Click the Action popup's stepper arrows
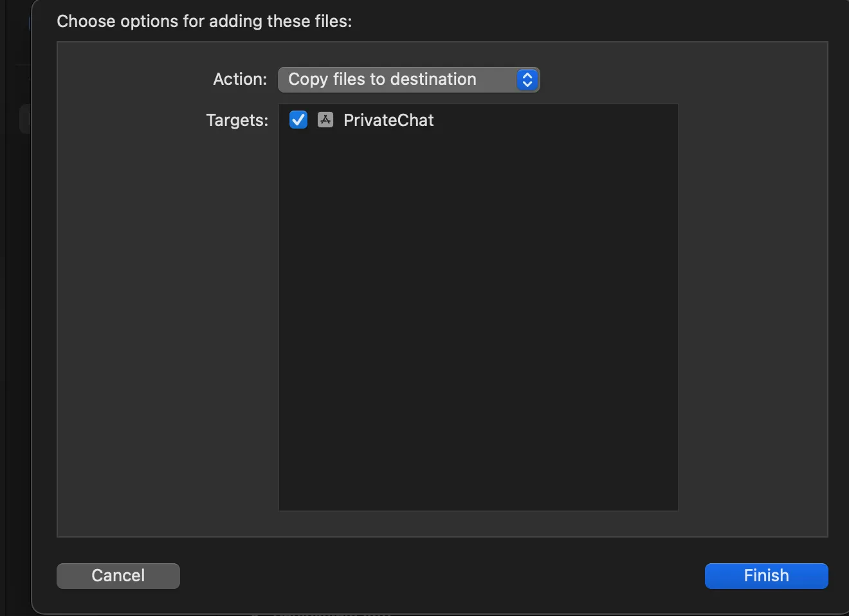Screen dimensions: 849x616 pyautogui.click(x=527, y=80)
